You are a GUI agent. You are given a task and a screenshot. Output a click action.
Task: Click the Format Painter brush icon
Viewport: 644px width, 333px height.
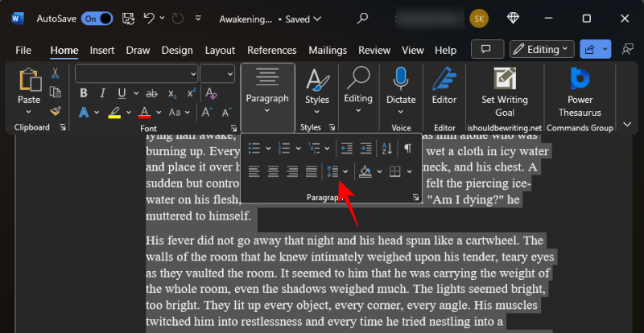55,112
